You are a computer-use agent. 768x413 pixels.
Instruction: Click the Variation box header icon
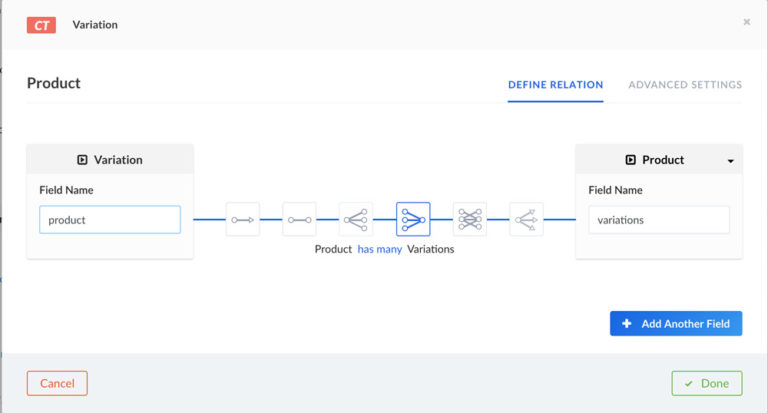click(82, 160)
